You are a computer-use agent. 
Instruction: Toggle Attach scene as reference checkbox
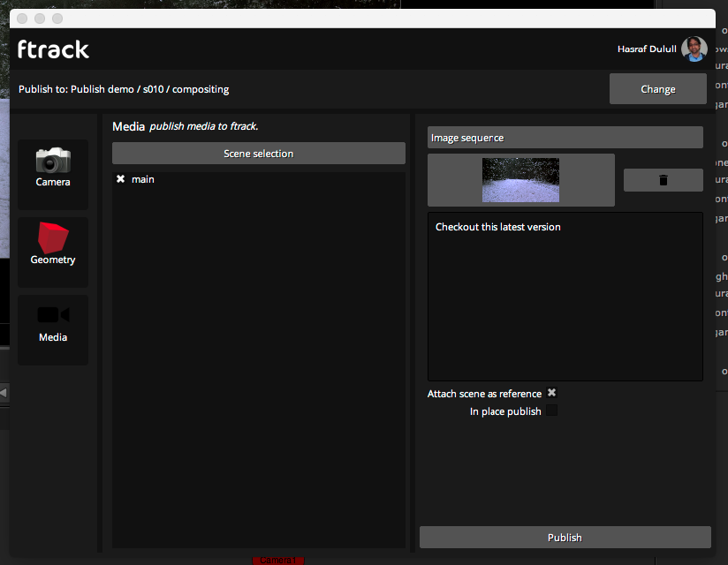point(551,393)
